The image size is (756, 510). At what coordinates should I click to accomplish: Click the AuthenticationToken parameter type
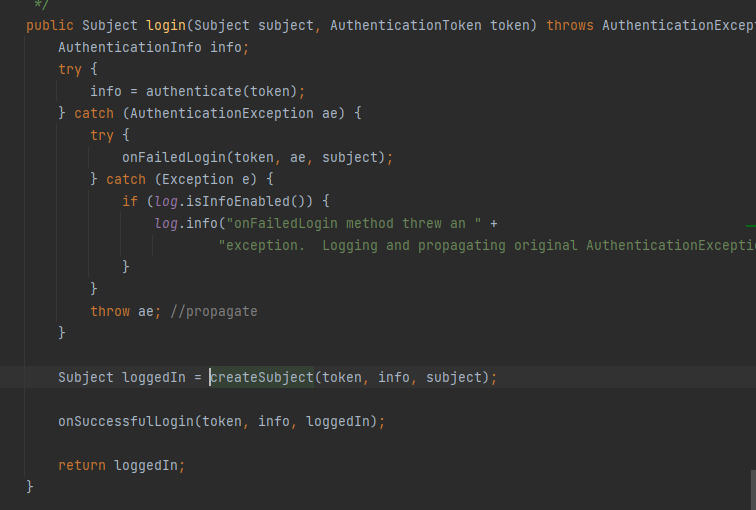(x=406, y=25)
